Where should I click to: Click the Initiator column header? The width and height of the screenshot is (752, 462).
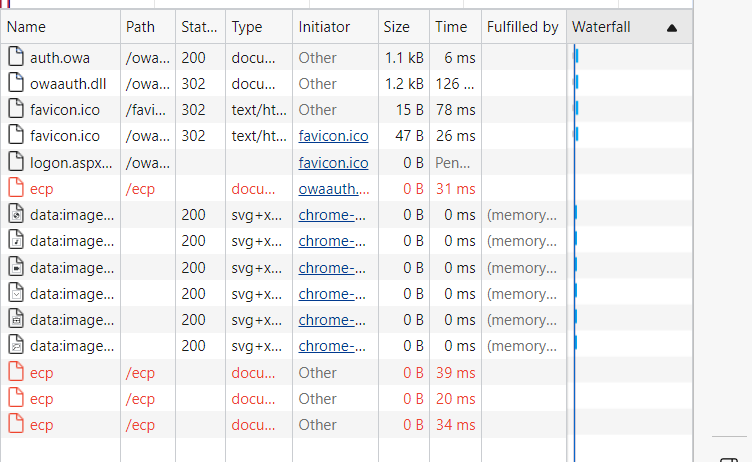[x=324, y=28]
